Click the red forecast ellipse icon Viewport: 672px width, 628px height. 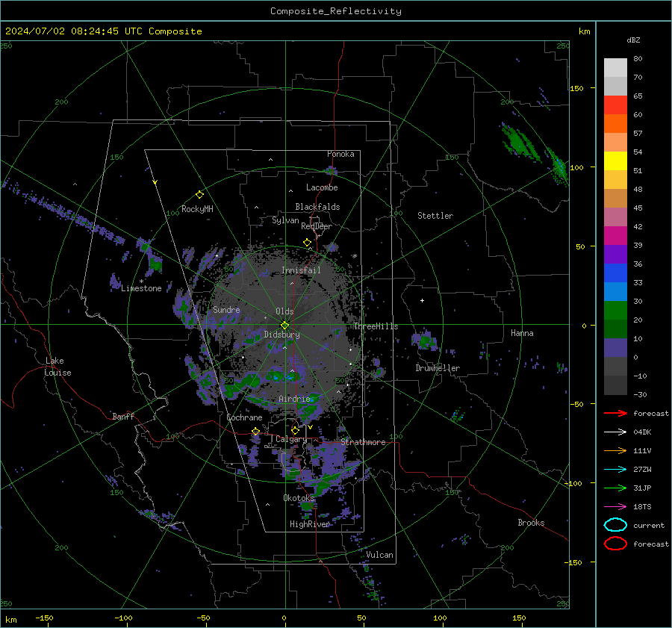click(615, 544)
